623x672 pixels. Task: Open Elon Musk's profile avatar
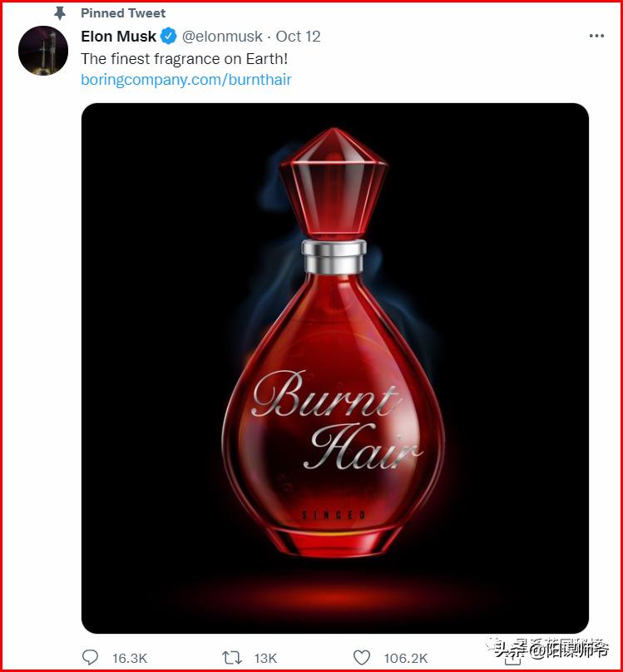(x=43, y=51)
